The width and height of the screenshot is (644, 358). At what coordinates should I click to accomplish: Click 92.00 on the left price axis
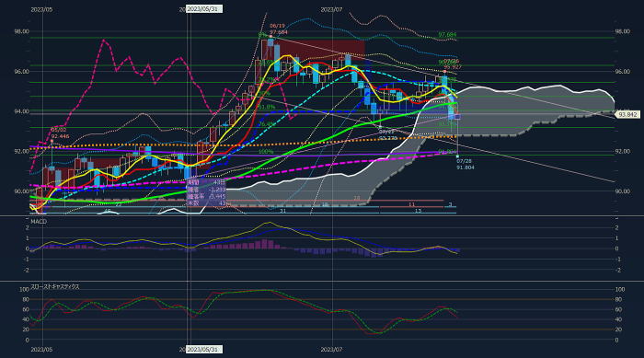point(22,151)
